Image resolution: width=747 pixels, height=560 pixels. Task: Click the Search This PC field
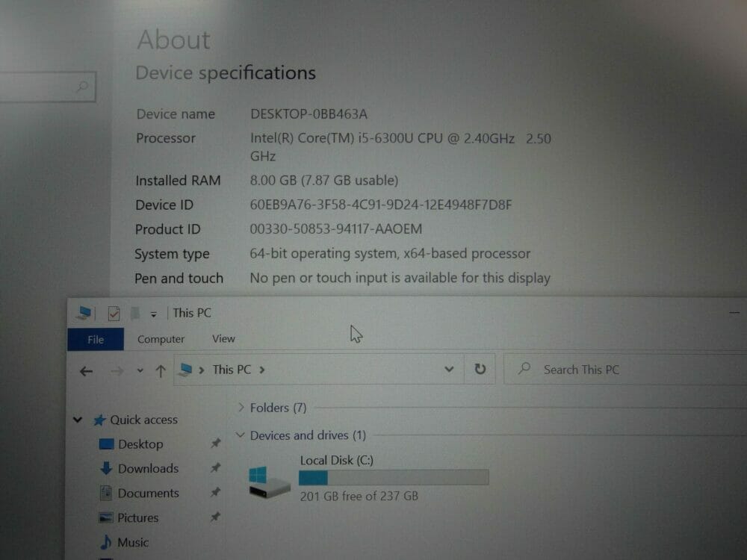pyautogui.click(x=625, y=370)
